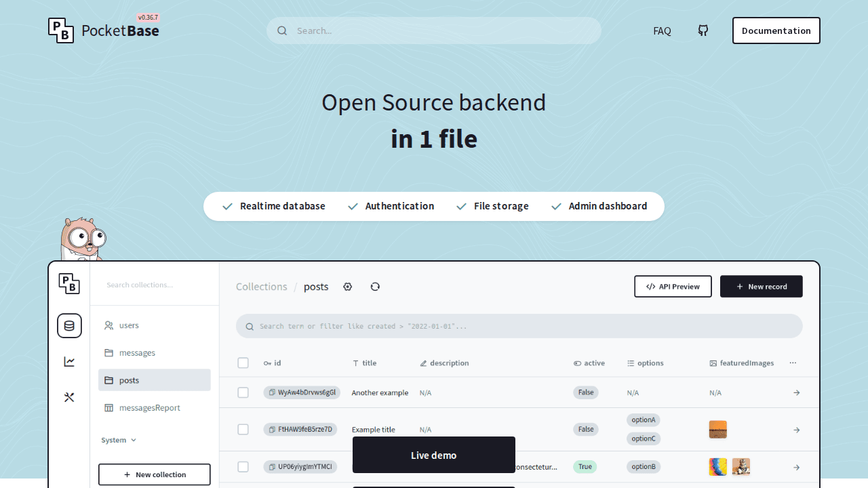Refresh the posts records list

375,287
